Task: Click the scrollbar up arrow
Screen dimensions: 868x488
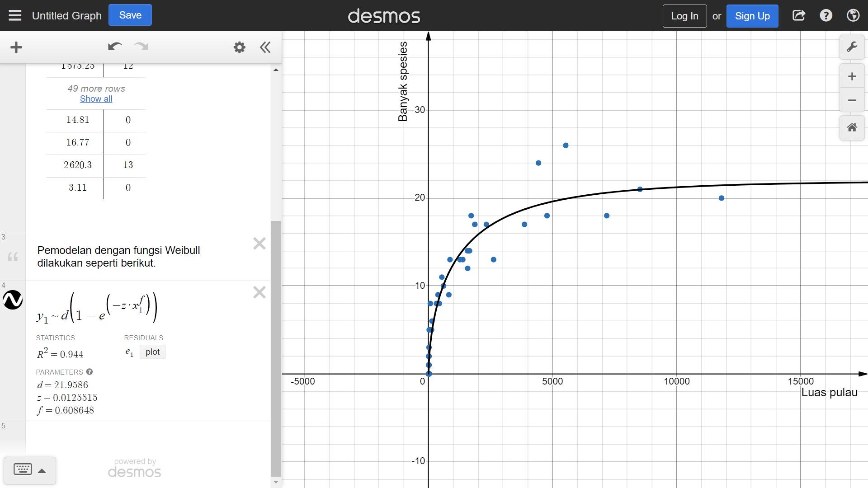Action: pos(276,70)
